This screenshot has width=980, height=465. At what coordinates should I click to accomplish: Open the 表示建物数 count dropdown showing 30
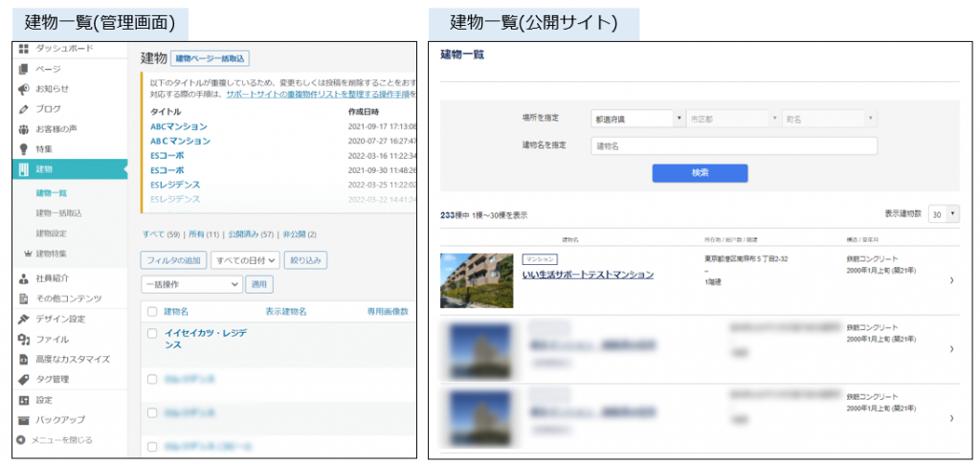click(944, 214)
